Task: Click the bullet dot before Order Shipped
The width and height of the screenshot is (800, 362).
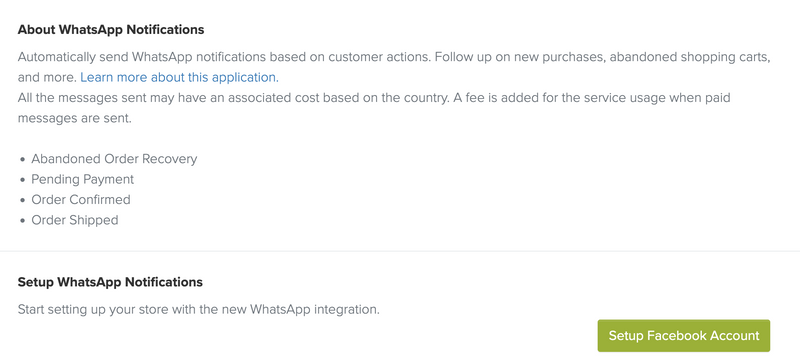Action: coord(22,221)
